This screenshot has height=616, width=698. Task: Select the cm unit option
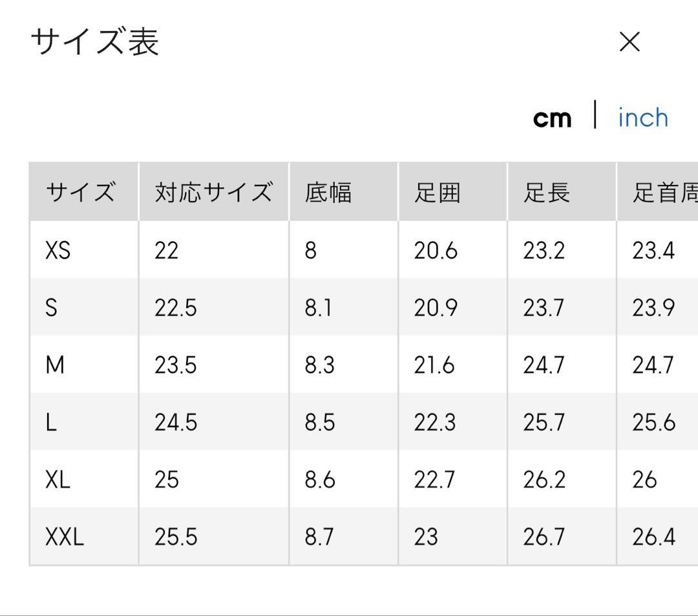click(552, 118)
